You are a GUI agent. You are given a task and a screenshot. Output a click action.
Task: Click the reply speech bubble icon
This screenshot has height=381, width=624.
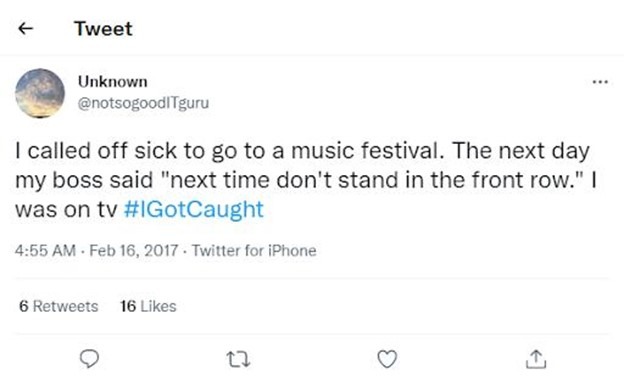coord(90,358)
